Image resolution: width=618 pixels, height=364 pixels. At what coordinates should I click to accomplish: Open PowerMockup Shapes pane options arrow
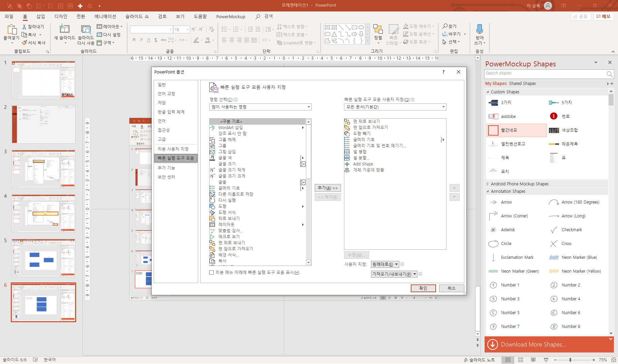[596, 63]
